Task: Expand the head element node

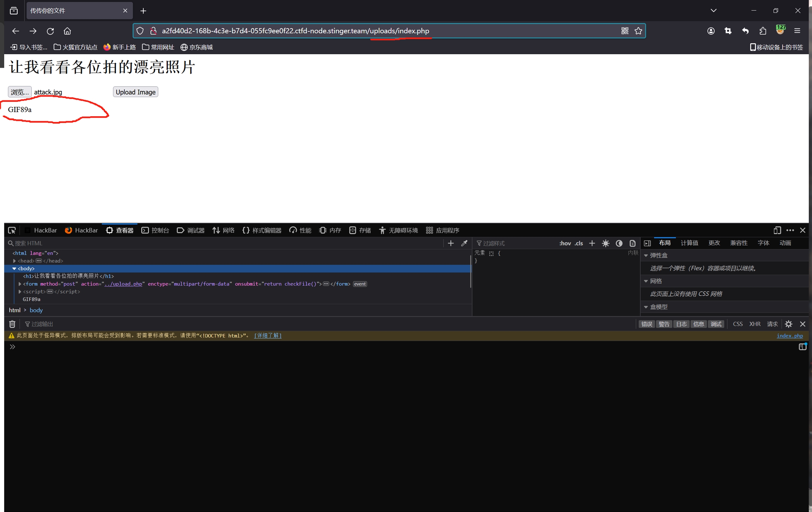Action: coord(14,261)
